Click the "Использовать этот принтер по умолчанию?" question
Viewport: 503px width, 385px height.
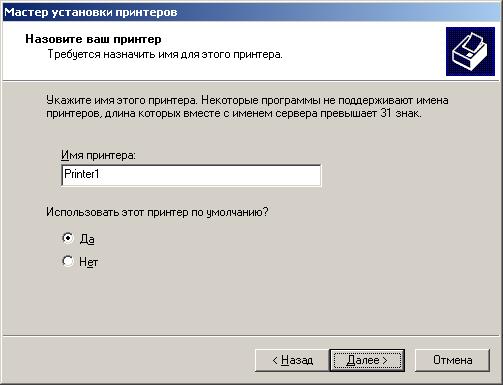[157, 212]
